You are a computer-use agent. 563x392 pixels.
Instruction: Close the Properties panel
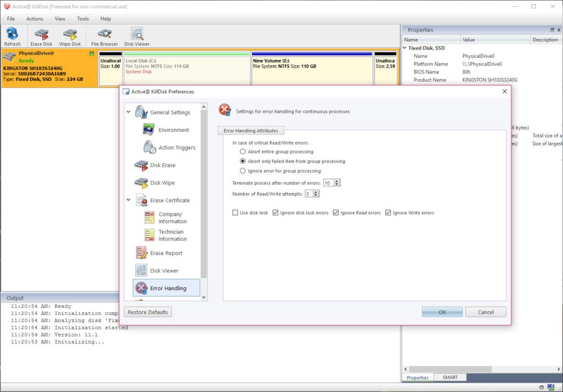(x=559, y=30)
